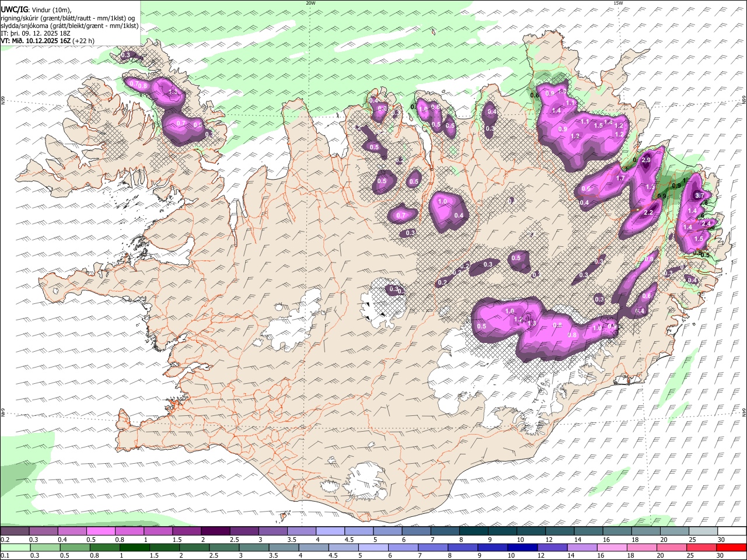Click the 3.7 precipitation value on the map
747x560 pixels.
tap(700, 196)
